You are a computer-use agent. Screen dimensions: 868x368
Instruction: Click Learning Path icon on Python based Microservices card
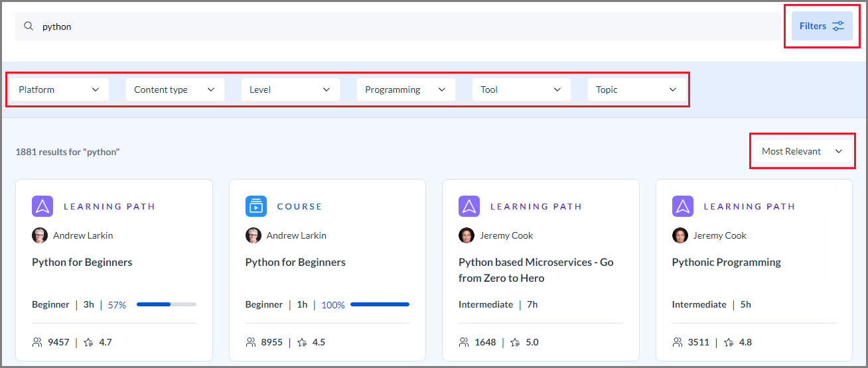[x=469, y=206]
